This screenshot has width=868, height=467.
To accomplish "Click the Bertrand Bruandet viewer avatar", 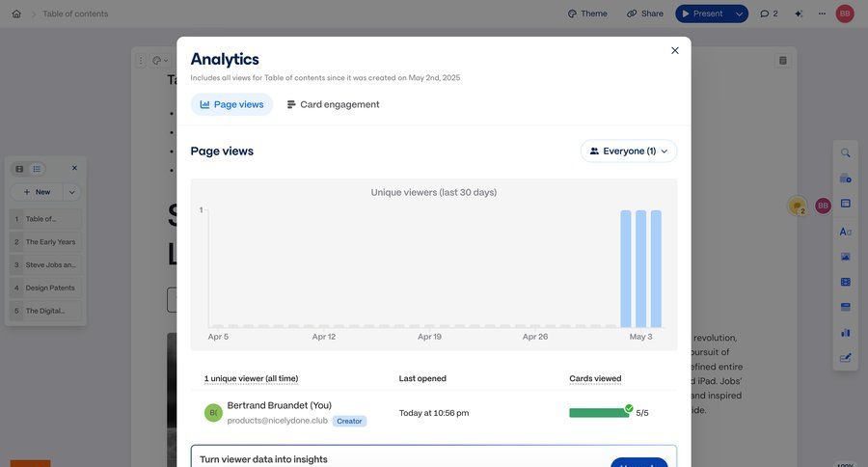I will [x=213, y=413].
